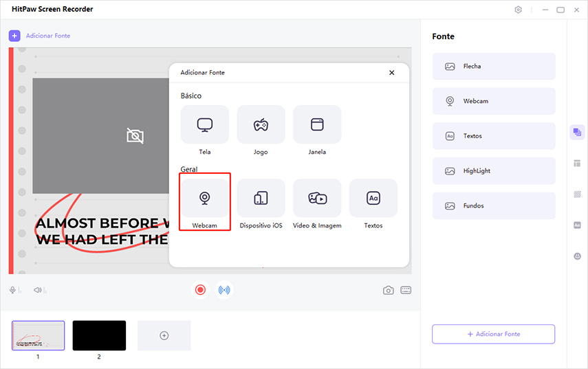588x369 pixels.
Task: Select the Webcam source in Fonte panel
Action: pyautogui.click(x=494, y=101)
